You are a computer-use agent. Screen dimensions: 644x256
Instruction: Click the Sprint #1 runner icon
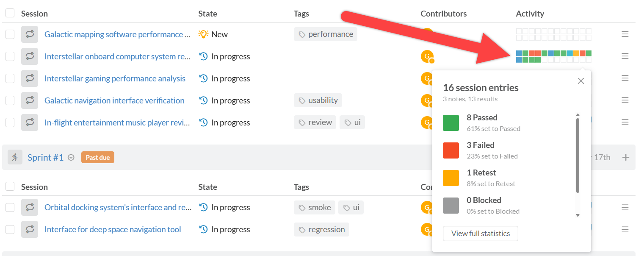point(15,157)
